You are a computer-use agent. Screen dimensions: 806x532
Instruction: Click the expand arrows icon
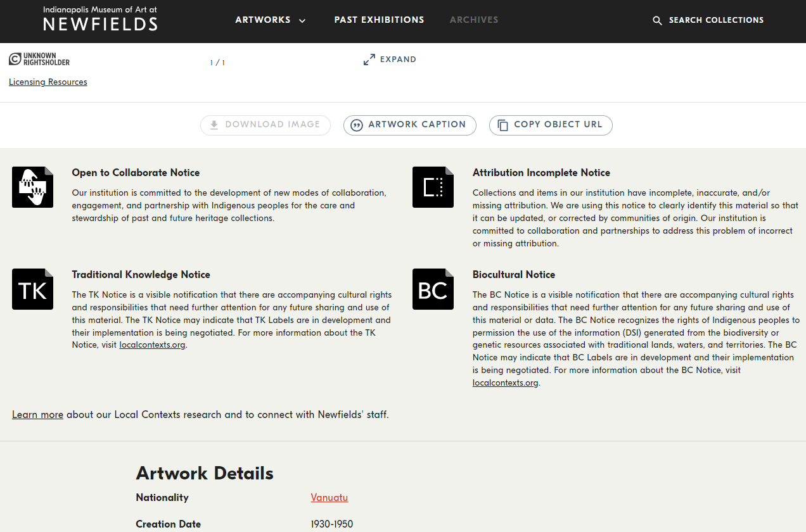tap(369, 60)
